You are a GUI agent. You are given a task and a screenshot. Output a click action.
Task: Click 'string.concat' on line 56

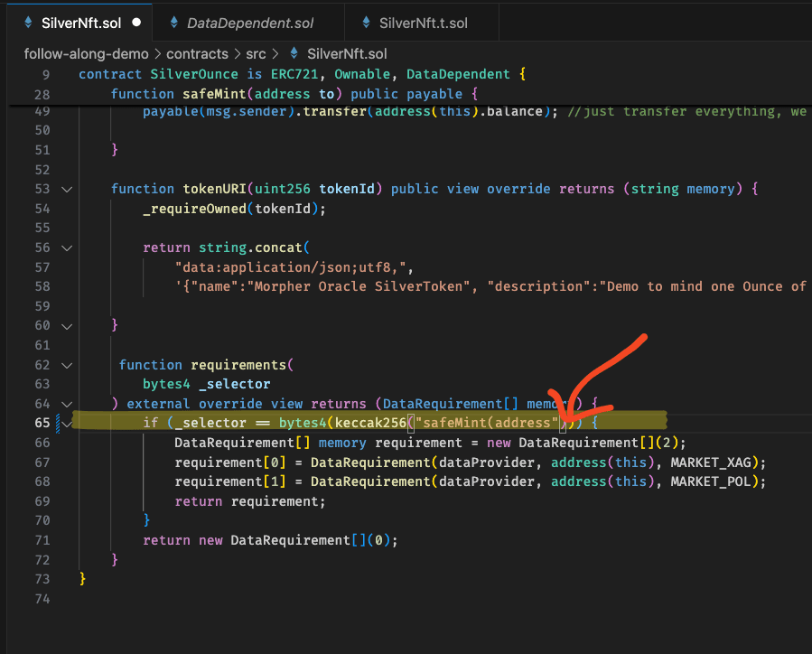pos(250,248)
